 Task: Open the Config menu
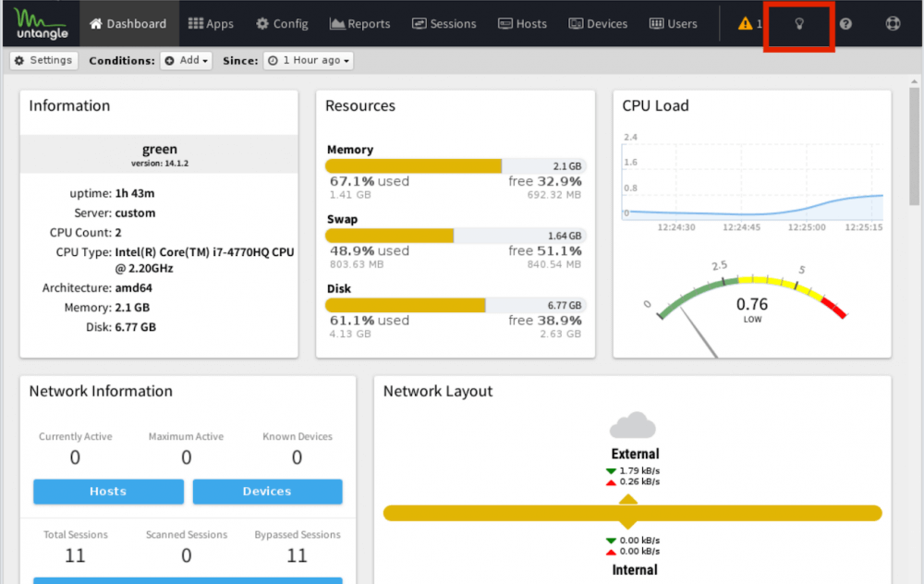[x=282, y=24]
